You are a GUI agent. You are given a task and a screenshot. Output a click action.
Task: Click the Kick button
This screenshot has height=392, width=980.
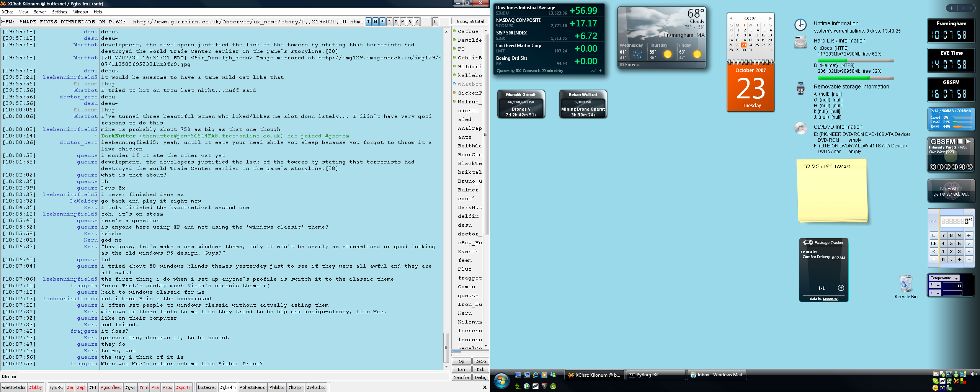click(480, 369)
